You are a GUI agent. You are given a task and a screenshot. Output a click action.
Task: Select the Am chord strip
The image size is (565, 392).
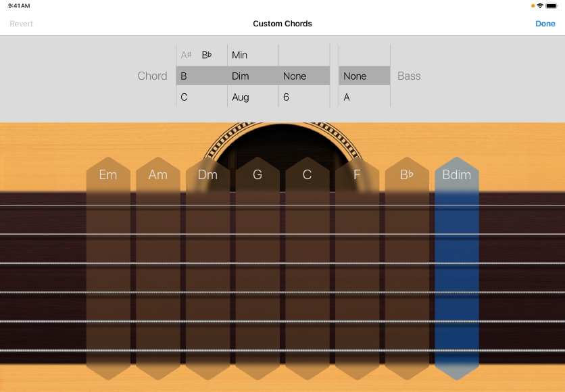158,175
